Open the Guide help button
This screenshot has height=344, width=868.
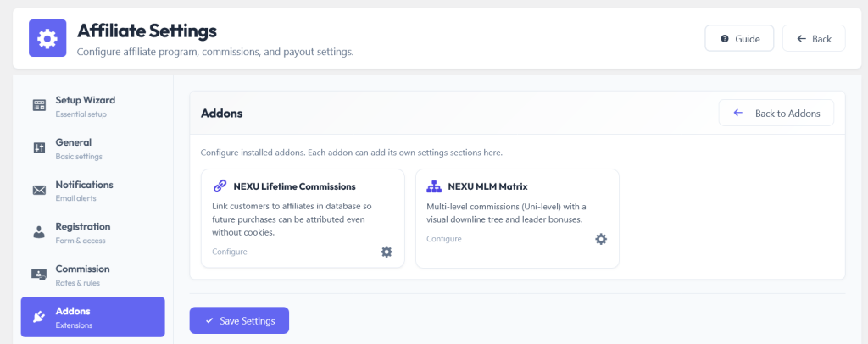(739, 39)
